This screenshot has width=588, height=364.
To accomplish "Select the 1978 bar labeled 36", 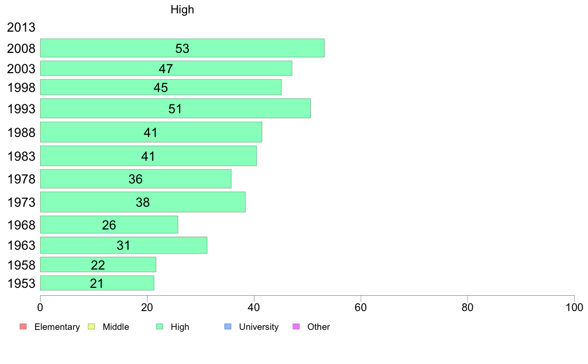I will coord(136,179).
